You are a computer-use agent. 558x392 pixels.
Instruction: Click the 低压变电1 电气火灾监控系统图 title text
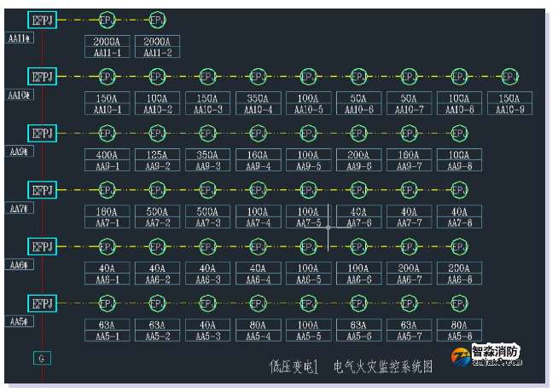[351, 366]
